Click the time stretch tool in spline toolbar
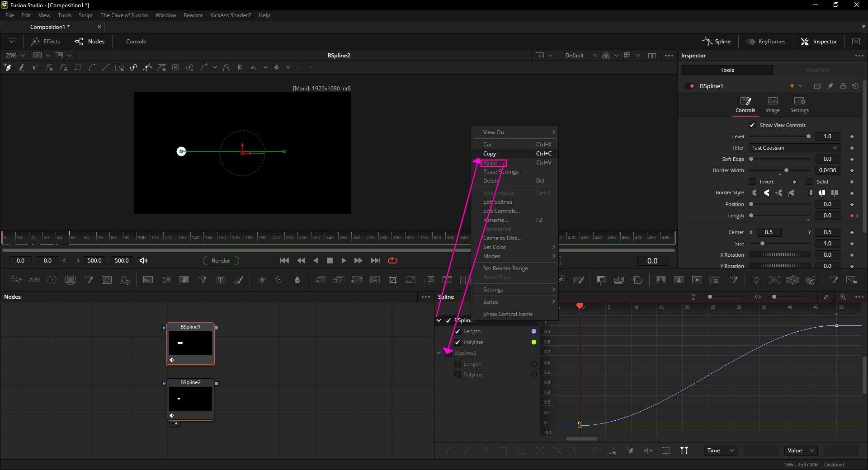Viewport: 868px width, 470px height. (x=648, y=451)
